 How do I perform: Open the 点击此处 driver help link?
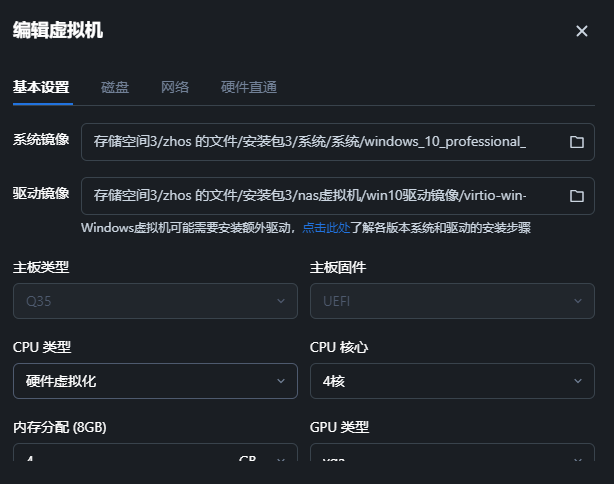coord(326,228)
